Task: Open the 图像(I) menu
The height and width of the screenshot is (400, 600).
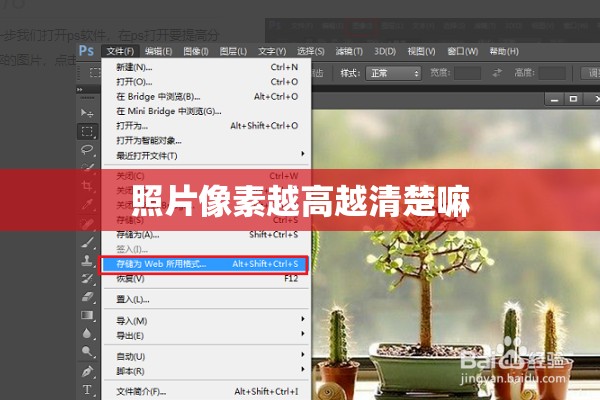Action: coord(196,51)
